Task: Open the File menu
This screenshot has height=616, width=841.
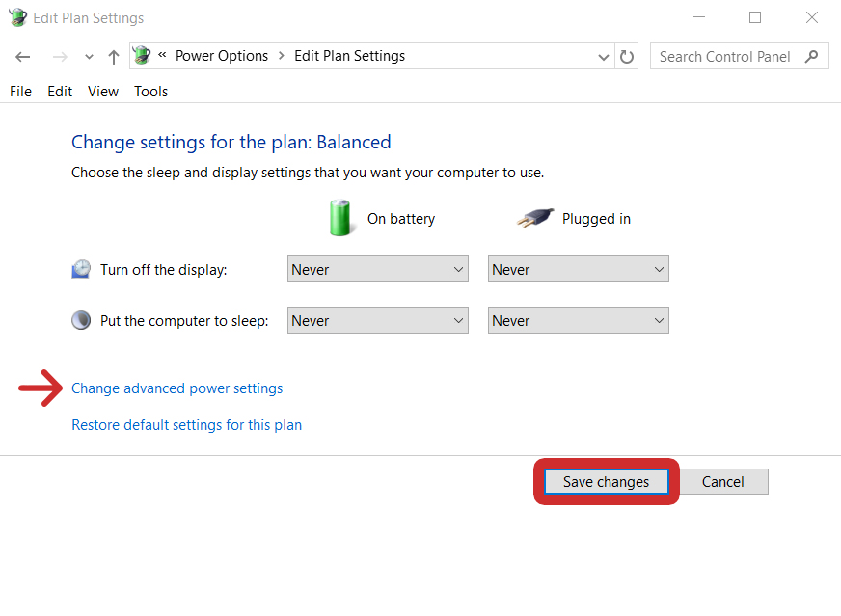Action: [x=20, y=91]
